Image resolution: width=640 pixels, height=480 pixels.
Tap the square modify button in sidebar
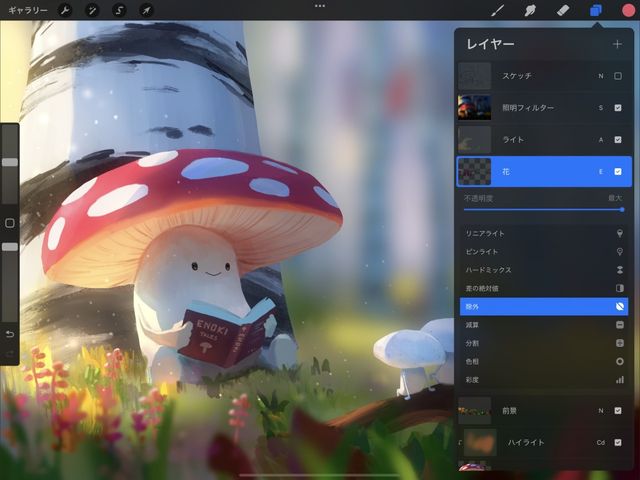(x=10, y=223)
